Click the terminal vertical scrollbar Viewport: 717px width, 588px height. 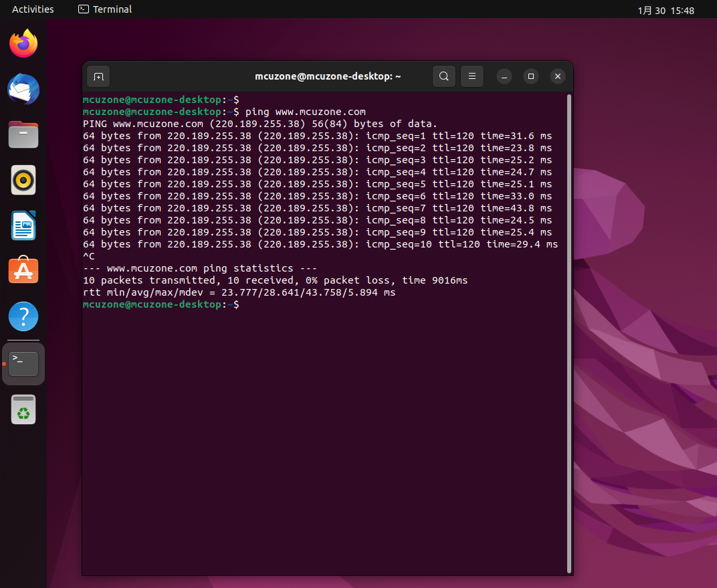(x=569, y=334)
